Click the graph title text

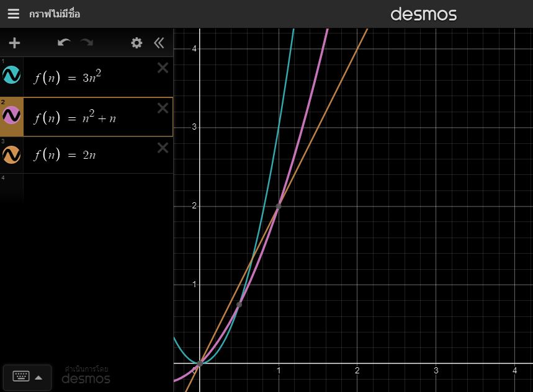click(x=55, y=14)
